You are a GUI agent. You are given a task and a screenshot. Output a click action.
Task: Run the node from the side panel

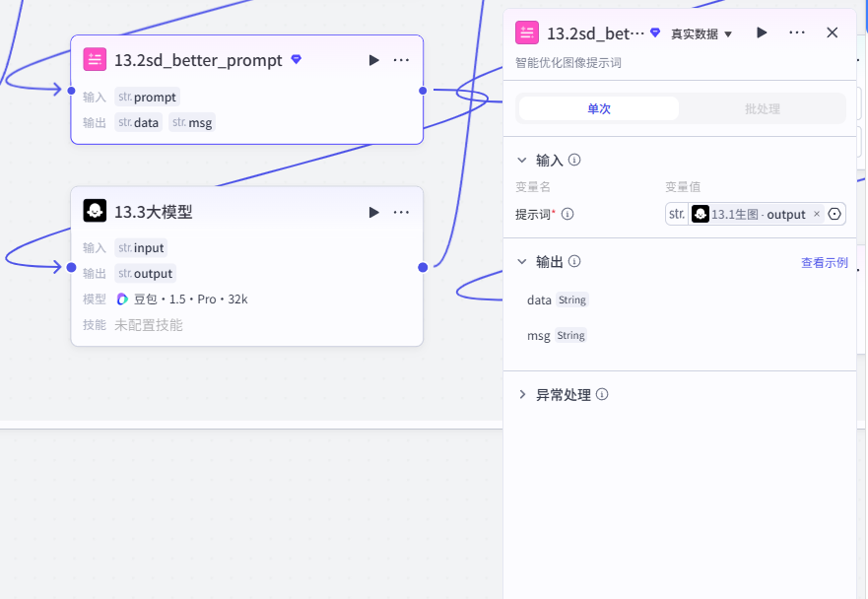[762, 33]
